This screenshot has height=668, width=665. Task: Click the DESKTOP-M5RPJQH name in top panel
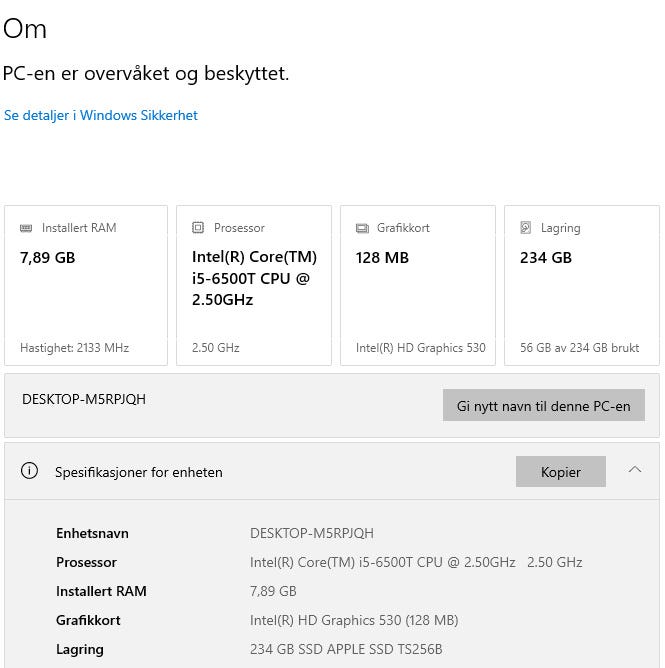(x=84, y=399)
